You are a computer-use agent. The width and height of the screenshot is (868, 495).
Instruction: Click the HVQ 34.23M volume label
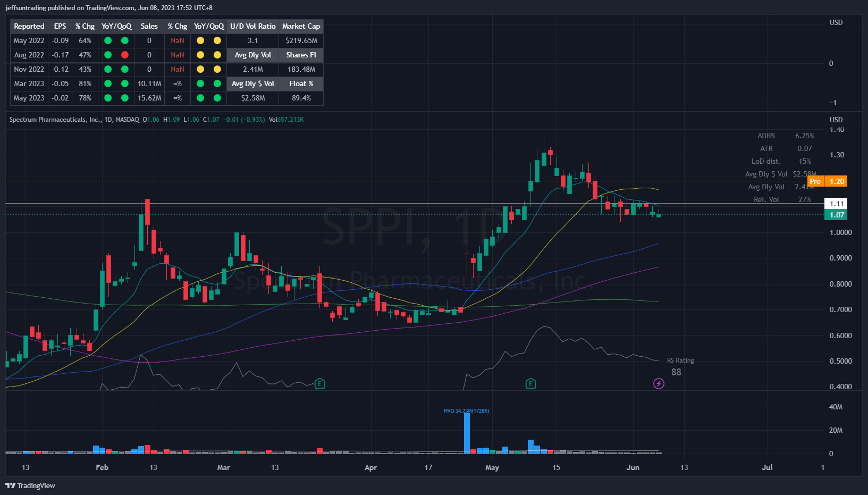(466, 411)
